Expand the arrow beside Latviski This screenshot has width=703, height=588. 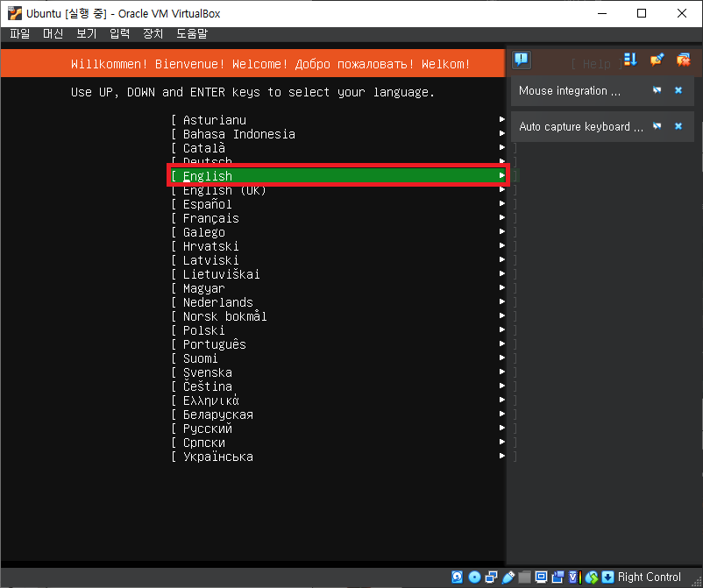click(502, 259)
